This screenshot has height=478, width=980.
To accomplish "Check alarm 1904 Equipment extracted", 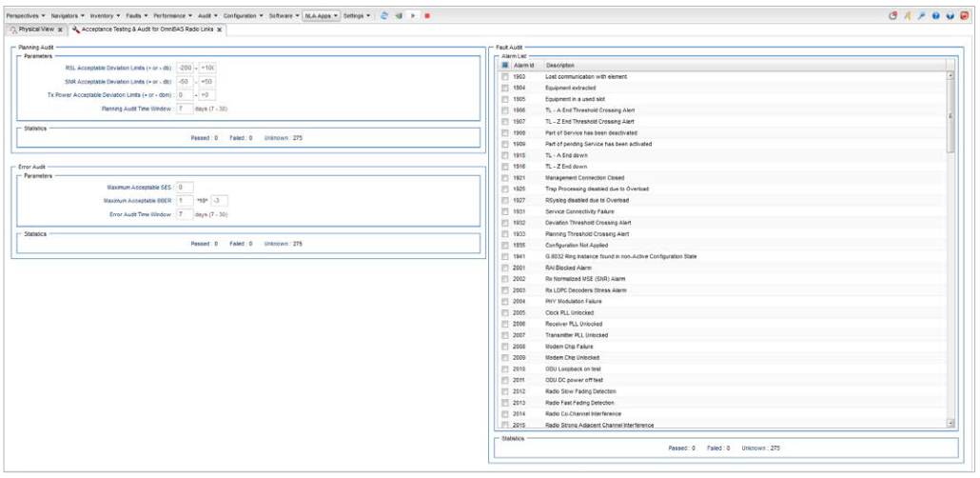I will point(505,88).
